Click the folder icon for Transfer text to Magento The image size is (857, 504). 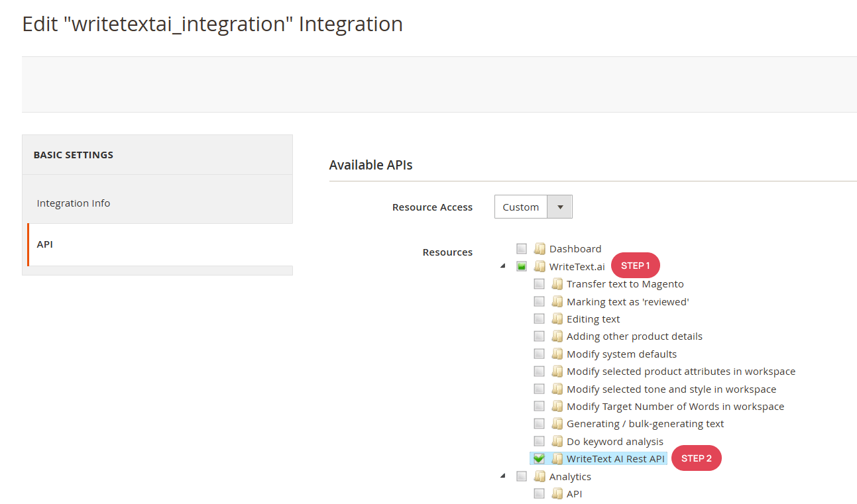(558, 283)
